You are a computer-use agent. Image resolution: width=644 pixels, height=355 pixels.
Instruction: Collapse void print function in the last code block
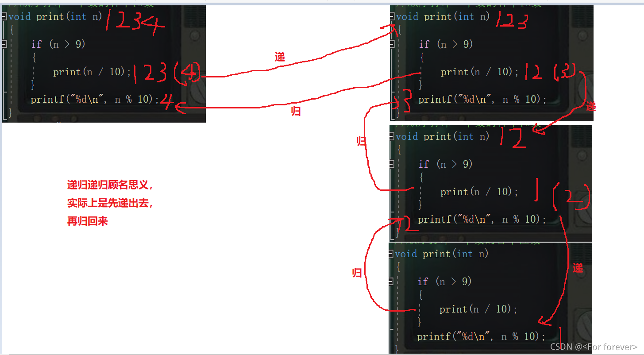pyautogui.click(x=390, y=254)
